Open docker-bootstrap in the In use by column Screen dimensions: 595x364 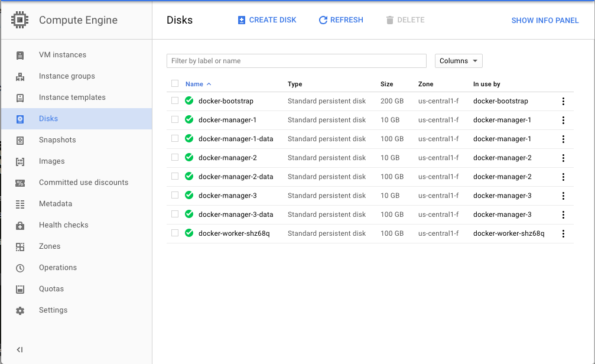(500, 101)
